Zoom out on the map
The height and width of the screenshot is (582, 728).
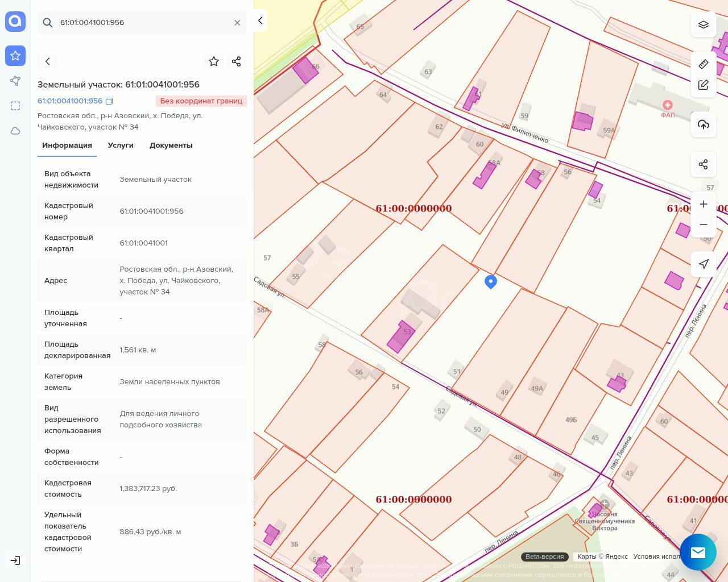point(703,225)
